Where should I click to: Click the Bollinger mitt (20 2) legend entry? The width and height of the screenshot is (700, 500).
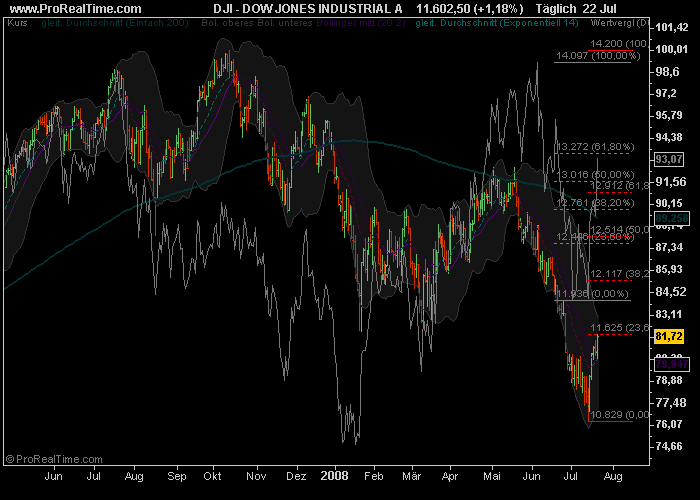tap(361, 23)
